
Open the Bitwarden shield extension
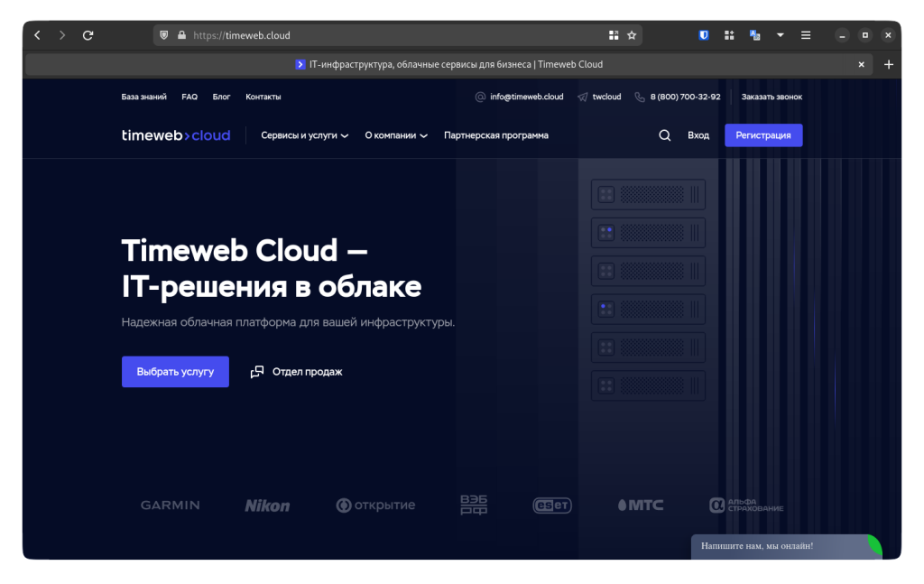[704, 35]
